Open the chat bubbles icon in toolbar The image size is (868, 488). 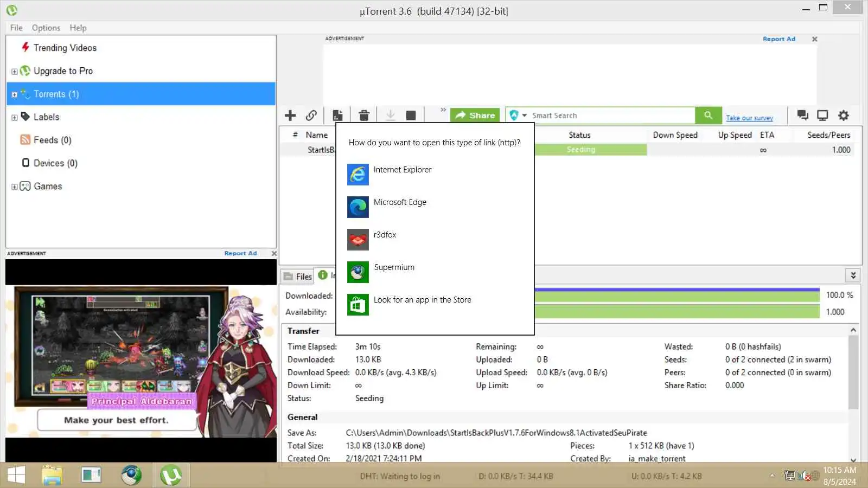802,115
